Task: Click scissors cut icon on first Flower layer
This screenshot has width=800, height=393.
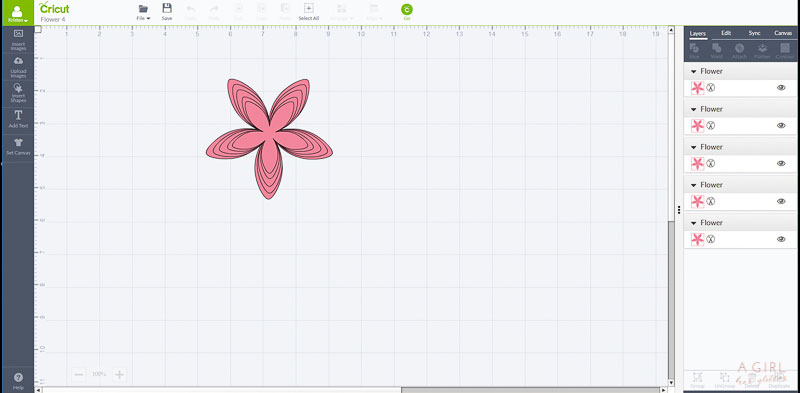Action: pos(711,88)
